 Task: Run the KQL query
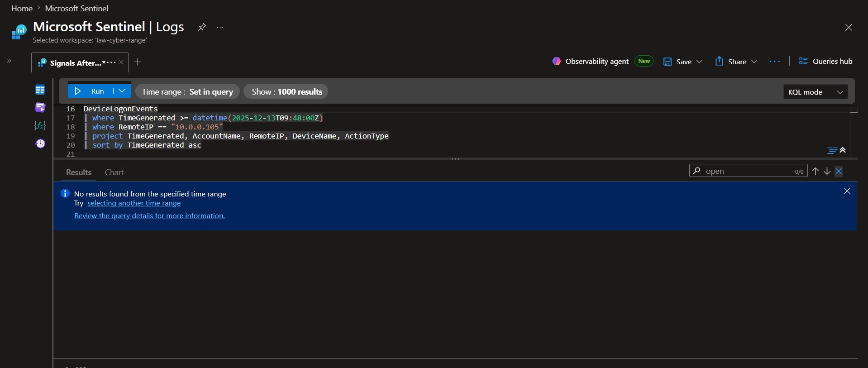point(90,91)
